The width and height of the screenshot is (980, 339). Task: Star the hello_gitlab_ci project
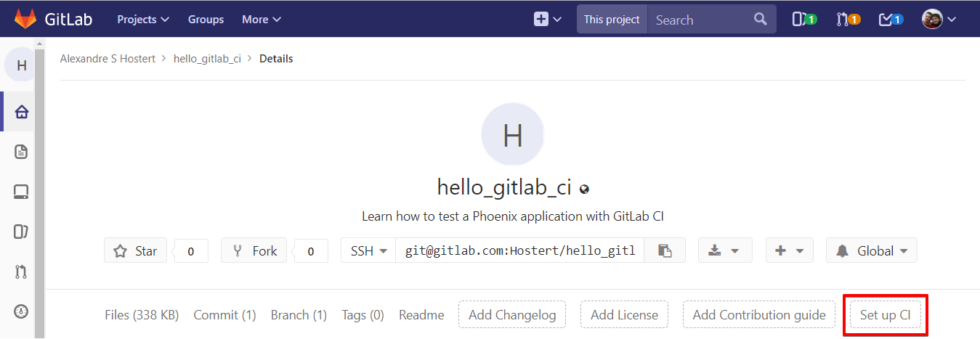click(x=136, y=250)
